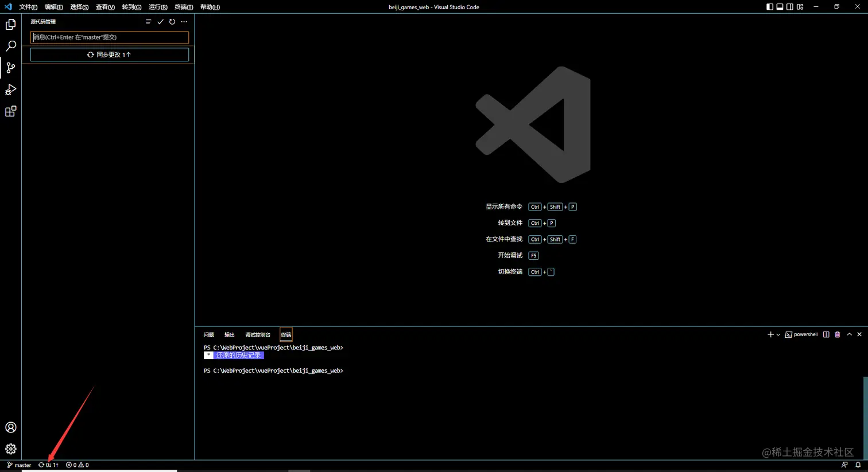Click the VS Code logo in title bar
868x472 pixels.
[x=8, y=7]
